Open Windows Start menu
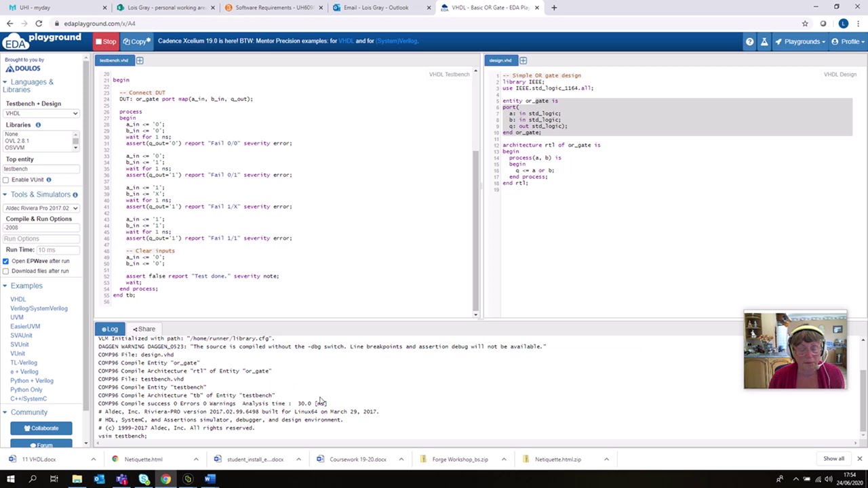 pos(12,480)
